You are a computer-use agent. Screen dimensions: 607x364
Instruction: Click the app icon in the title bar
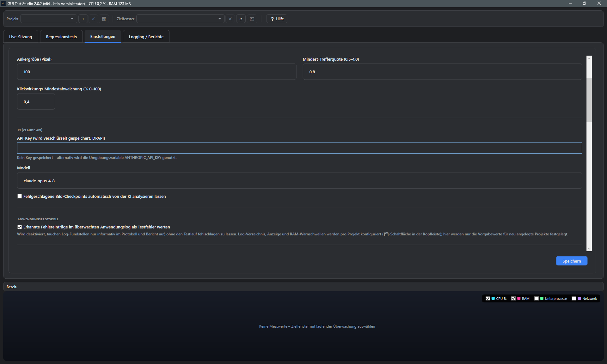click(3, 3)
